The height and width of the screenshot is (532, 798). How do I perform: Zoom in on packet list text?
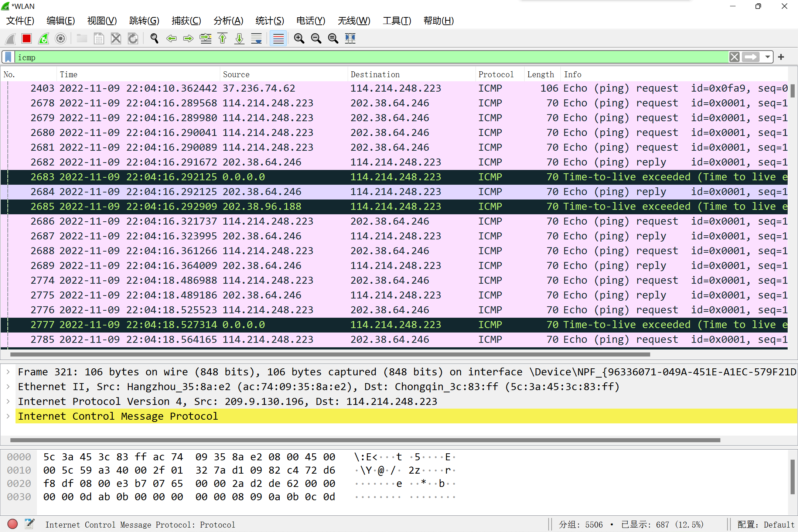299,38
